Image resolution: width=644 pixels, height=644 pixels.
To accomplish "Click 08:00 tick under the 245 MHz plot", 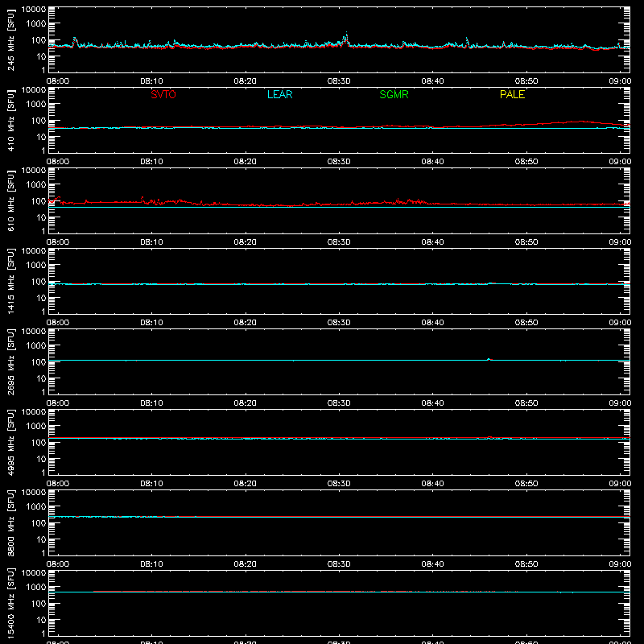I will 58,81.
